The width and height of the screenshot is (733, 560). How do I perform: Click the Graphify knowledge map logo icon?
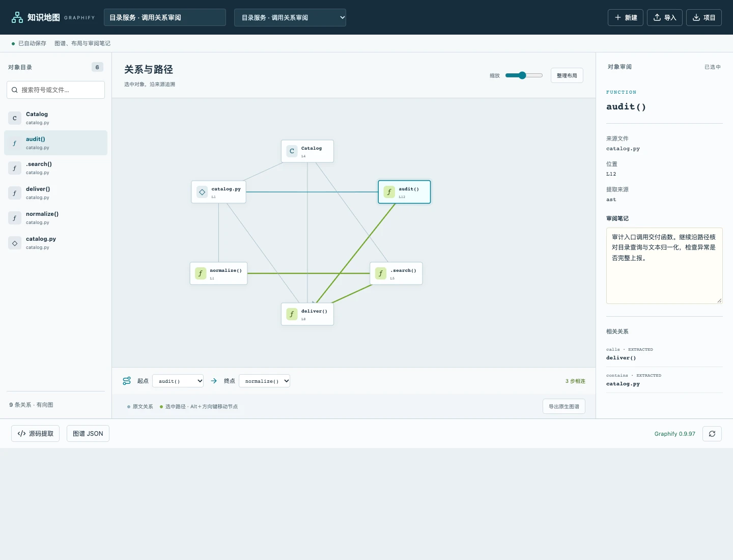[x=17, y=17]
